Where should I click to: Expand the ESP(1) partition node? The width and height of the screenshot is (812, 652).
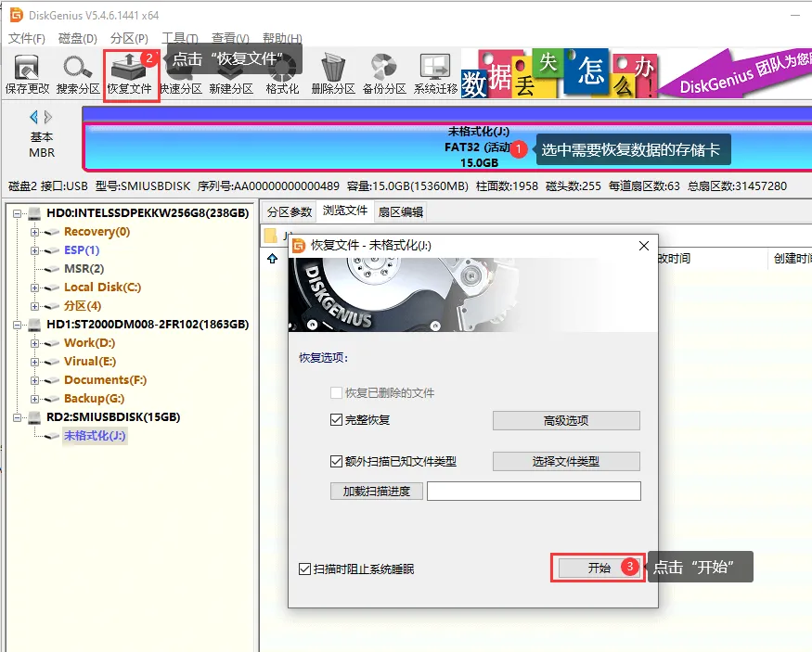[34, 250]
